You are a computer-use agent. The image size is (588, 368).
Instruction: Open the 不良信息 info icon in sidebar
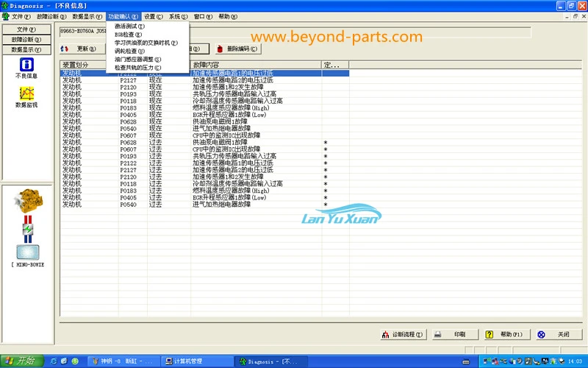pos(26,65)
